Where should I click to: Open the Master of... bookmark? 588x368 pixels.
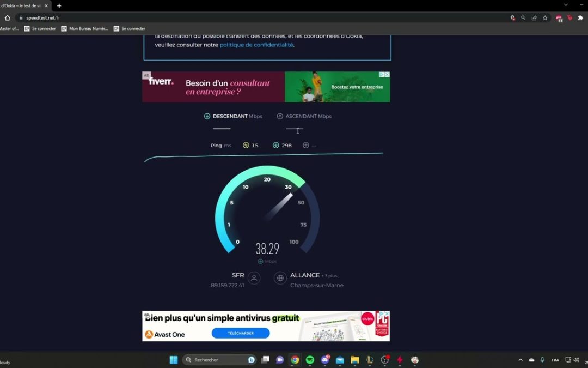[x=9, y=28]
